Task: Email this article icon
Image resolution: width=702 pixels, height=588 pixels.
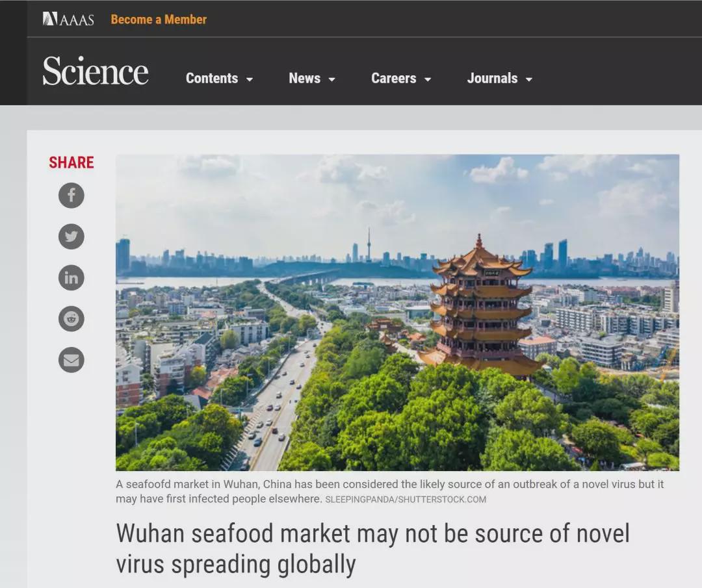Action: [x=71, y=360]
